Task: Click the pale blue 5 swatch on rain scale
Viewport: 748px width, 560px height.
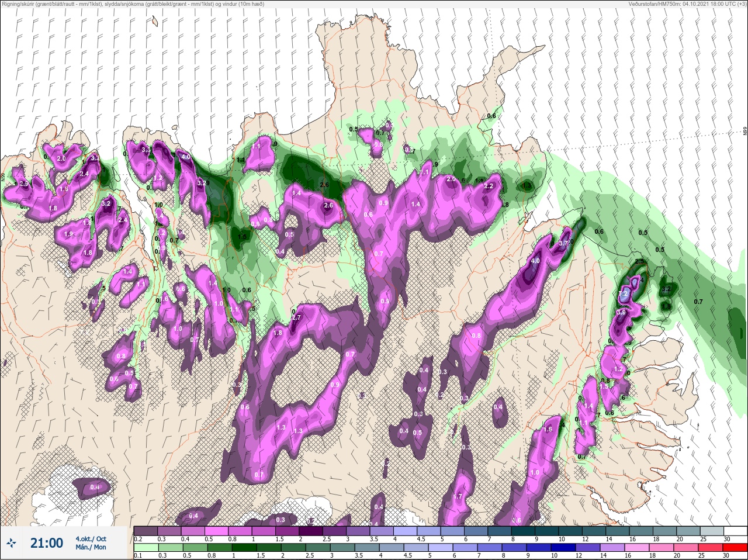Action: (440, 548)
